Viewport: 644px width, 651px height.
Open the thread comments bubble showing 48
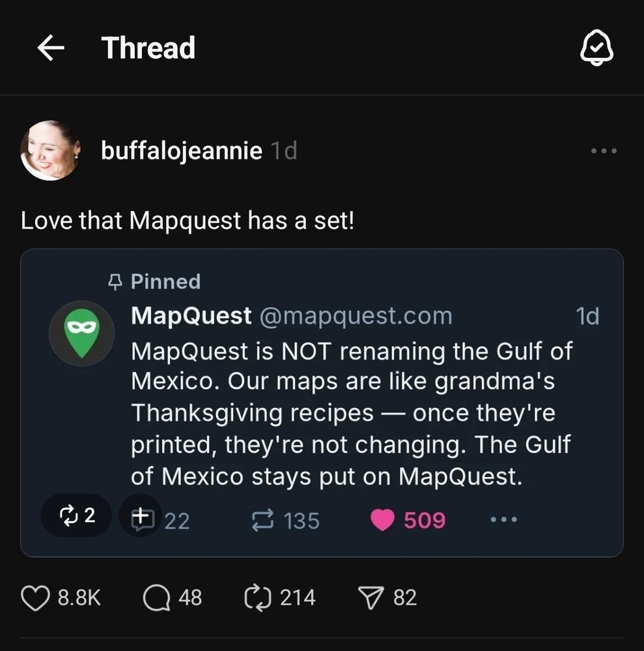tap(156, 598)
